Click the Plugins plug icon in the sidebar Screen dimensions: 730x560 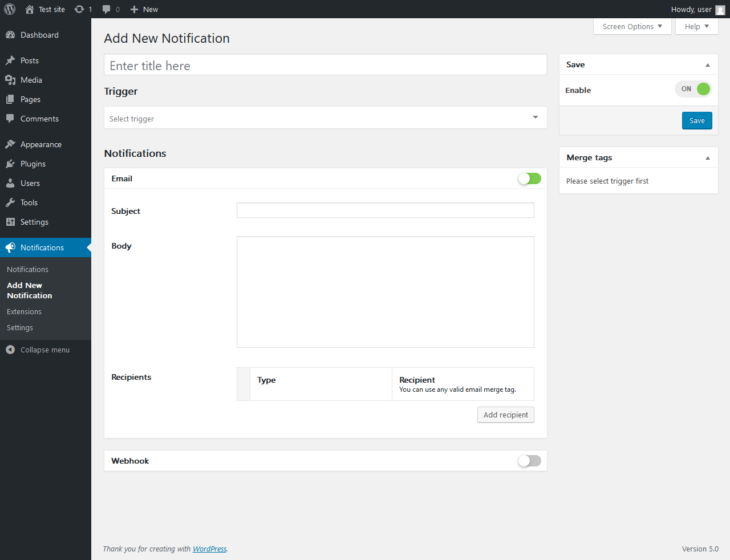click(10, 164)
